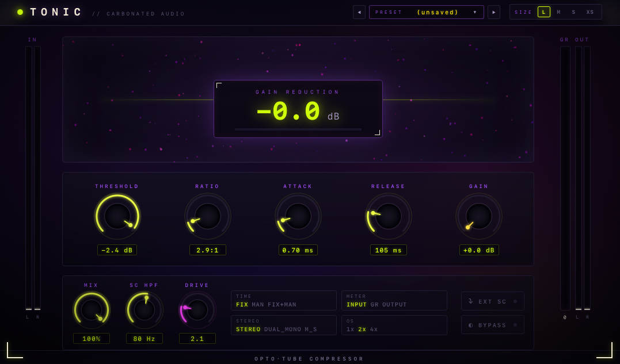Image resolution: width=620 pixels, height=364 pixels.
Task: Set oversampling to 2x
Action: (362, 329)
